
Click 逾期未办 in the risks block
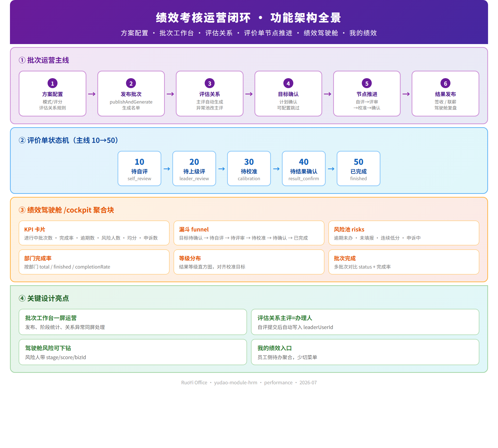click(343, 238)
